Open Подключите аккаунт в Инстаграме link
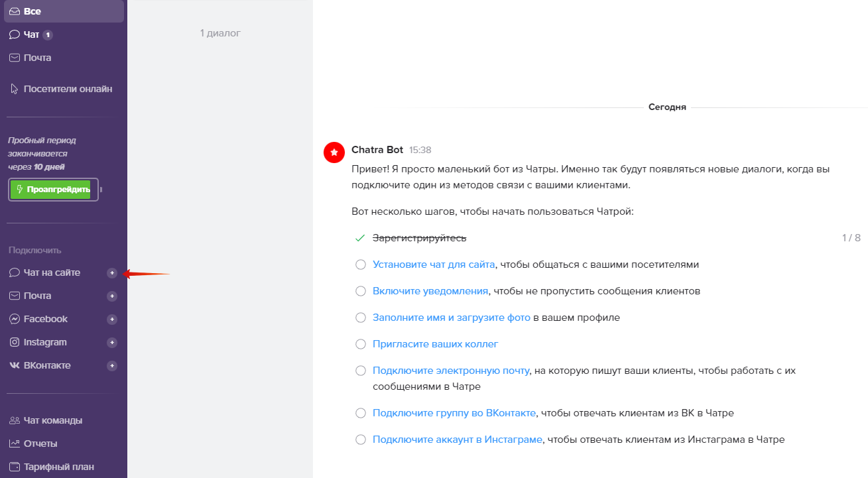Screen dimensions: 868x478 [458, 440]
